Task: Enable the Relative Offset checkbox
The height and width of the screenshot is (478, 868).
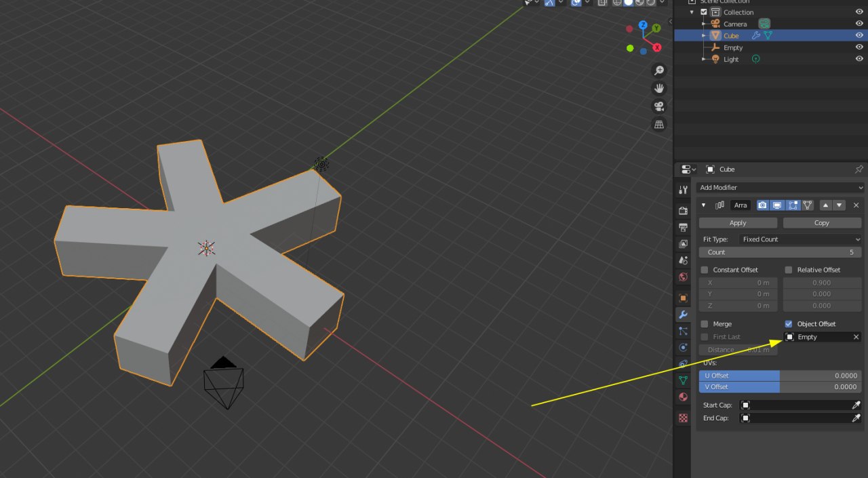Action: tap(788, 270)
